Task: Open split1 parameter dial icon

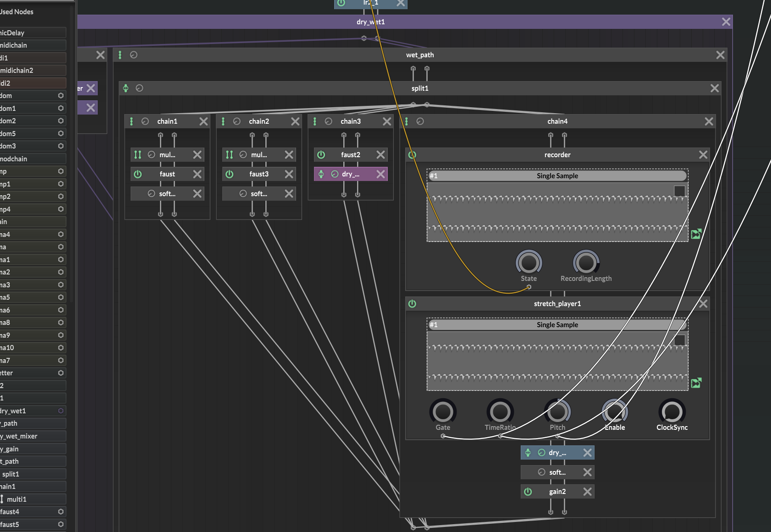Action: coord(139,88)
